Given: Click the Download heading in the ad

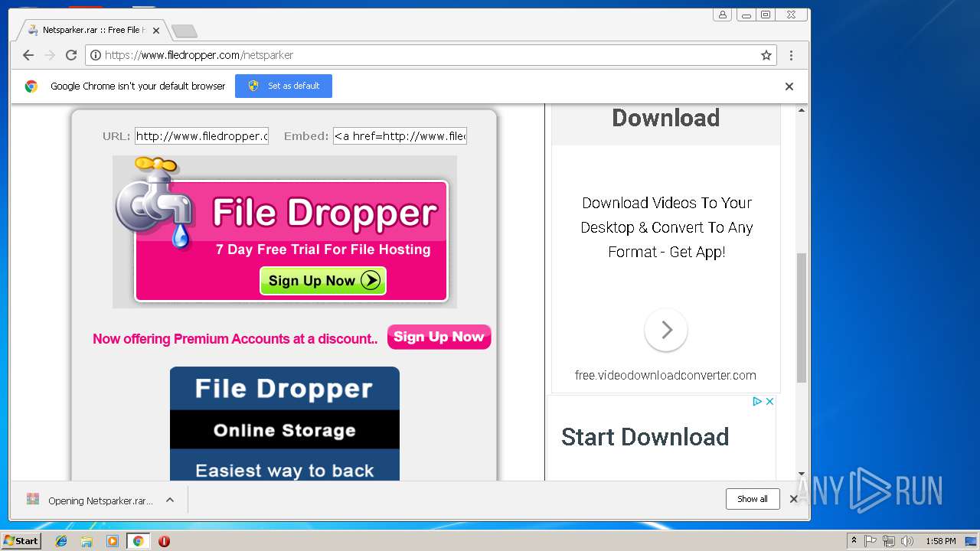Looking at the screenshot, I should tap(665, 118).
